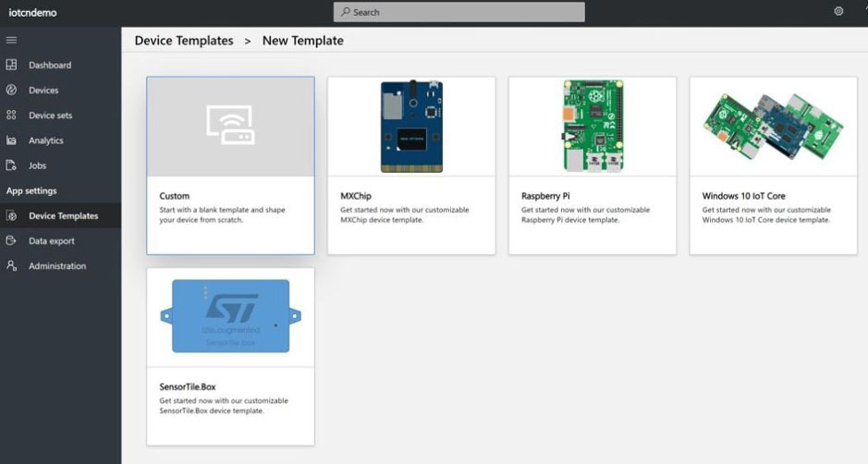This screenshot has width=868, height=464.
Task: Click the Data export icon
Action: tap(11, 241)
